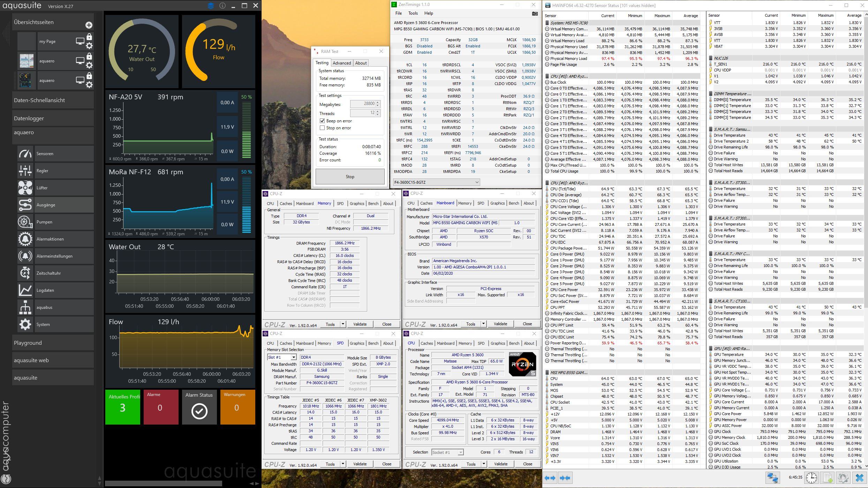Toggle the lock on my Page row
Screen dimensions: 868x488
(x=89, y=37)
